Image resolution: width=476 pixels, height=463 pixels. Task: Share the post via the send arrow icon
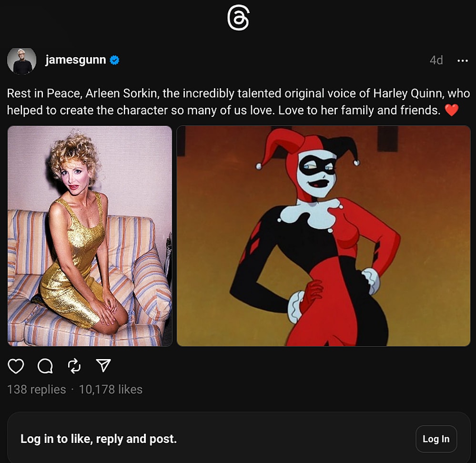(x=103, y=366)
